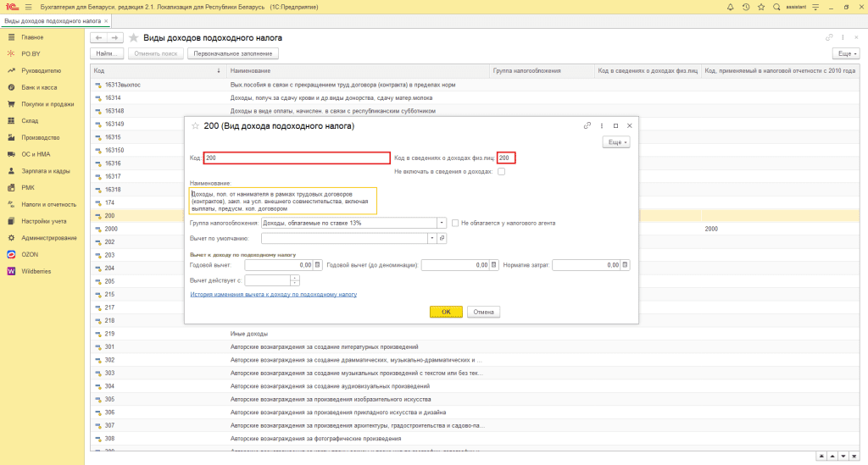Open calculator for Норматив затрат field
This screenshot has width=868, height=465.
[x=625, y=265]
